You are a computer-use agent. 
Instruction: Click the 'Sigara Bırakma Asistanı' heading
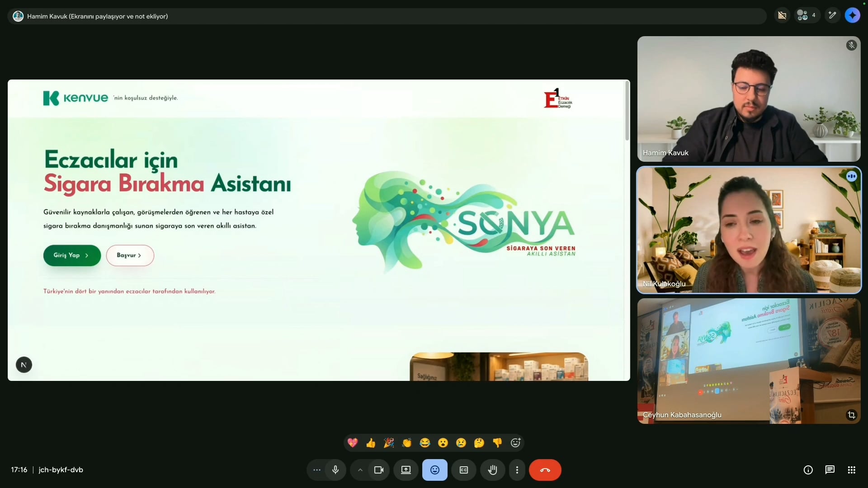pyautogui.click(x=167, y=184)
